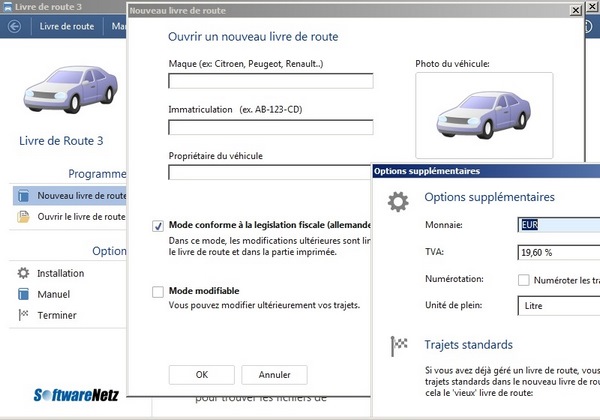
Task: Click the Photo du véhicule car picture
Action: (484, 115)
